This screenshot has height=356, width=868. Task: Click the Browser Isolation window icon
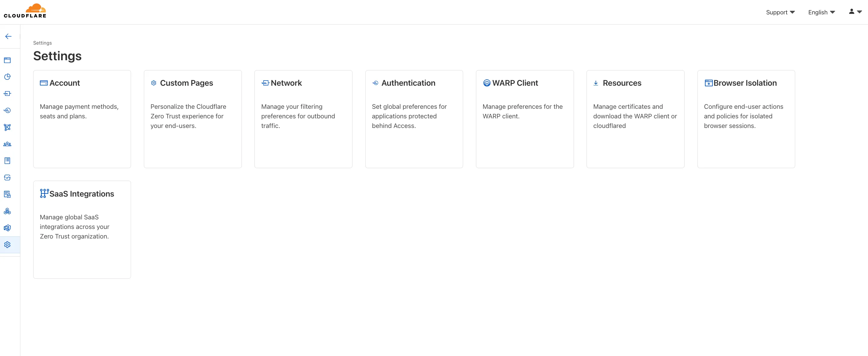(709, 83)
